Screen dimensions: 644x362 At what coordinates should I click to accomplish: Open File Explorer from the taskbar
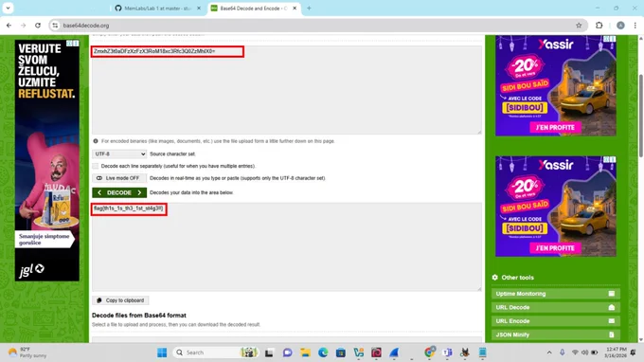[x=305, y=353]
